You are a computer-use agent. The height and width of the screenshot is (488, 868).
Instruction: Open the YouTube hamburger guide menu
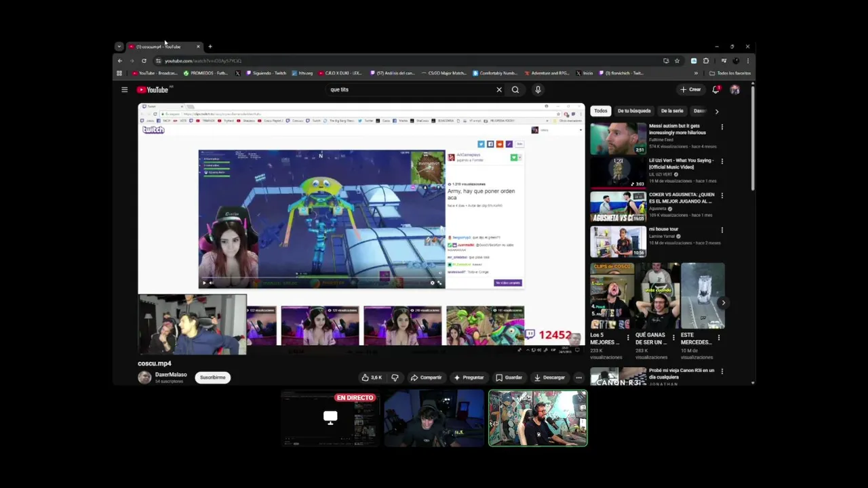(x=124, y=89)
